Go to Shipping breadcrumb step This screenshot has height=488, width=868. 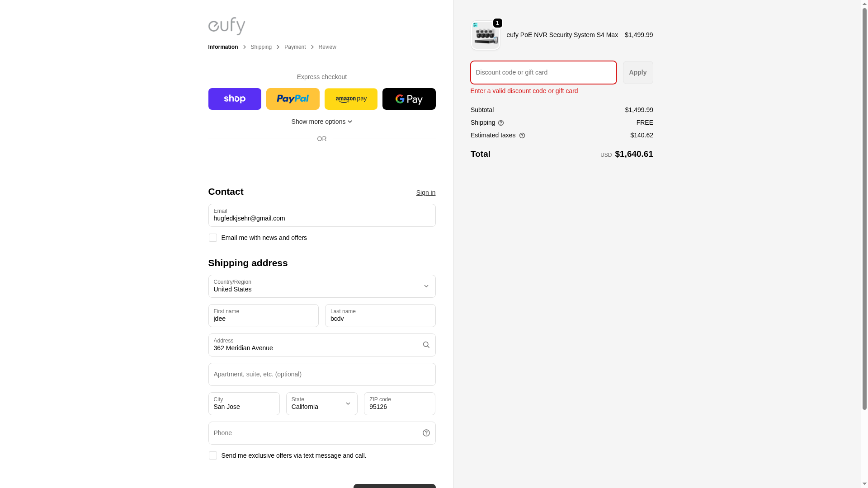coord(261,47)
